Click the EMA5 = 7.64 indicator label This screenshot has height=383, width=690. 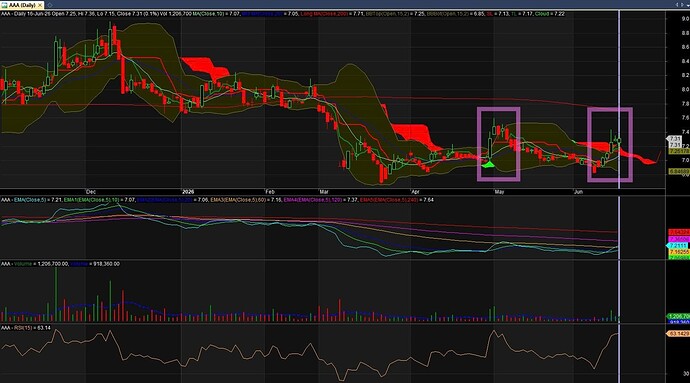point(396,200)
